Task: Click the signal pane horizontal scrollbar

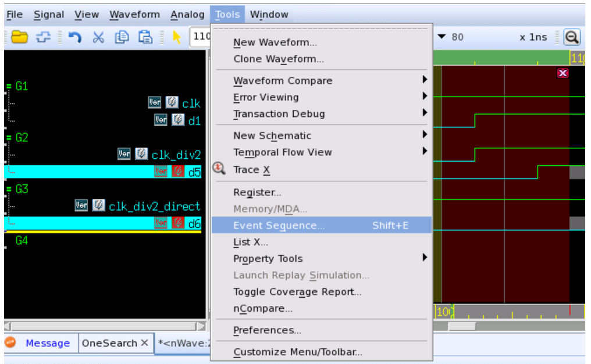Action: point(105,326)
